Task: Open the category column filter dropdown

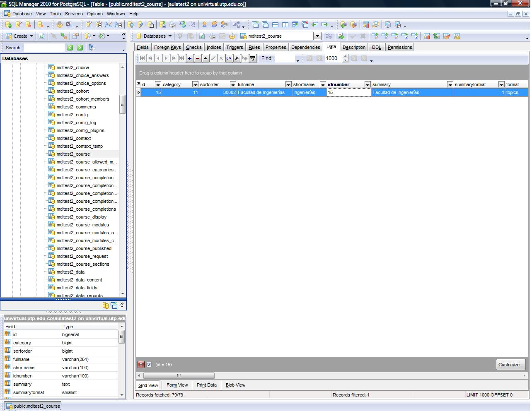Action: pos(195,84)
